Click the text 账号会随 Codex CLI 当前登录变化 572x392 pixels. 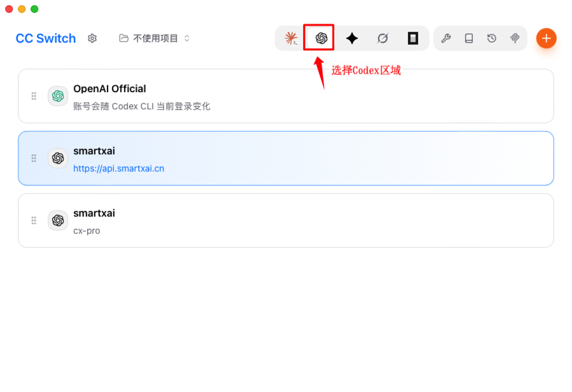[142, 107]
